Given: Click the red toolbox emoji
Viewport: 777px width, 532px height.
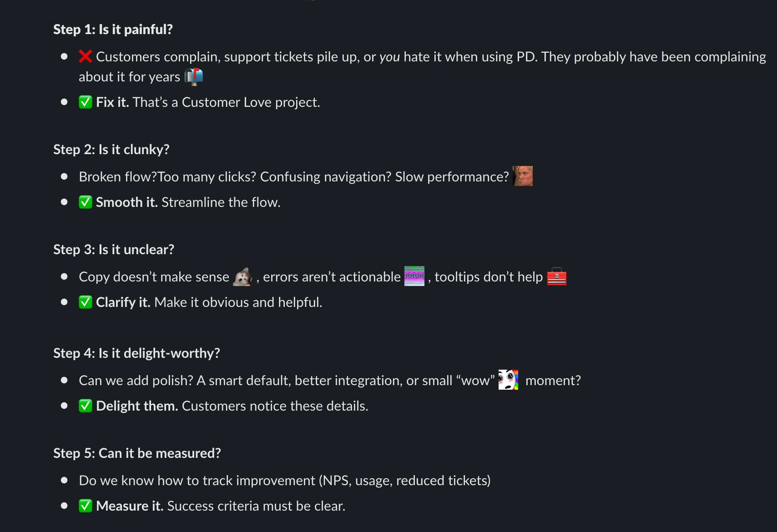Looking at the screenshot, I should point(556,276).
